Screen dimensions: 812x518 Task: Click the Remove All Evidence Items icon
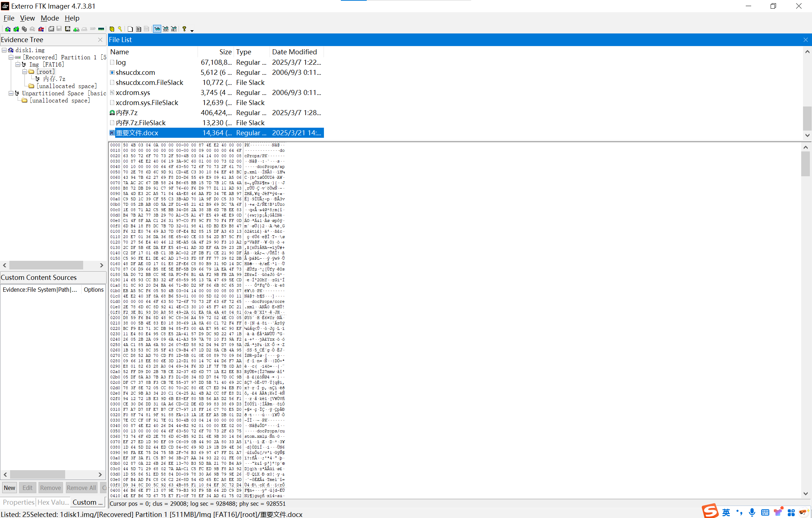(x=41, y=29)
